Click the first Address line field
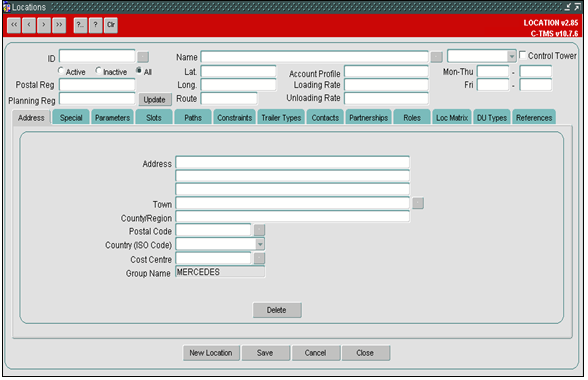Viewport: 588px width, 380px height. coord(292,162)
